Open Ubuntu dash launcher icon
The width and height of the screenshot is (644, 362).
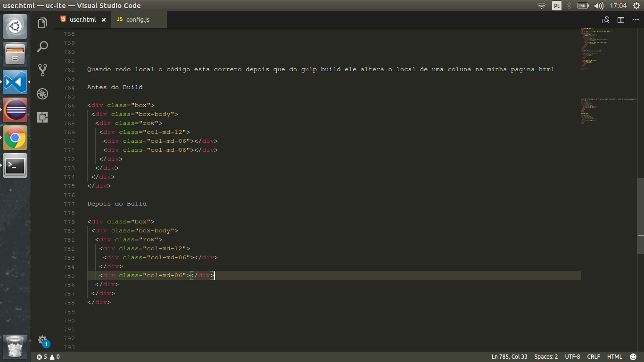pos(15,26)
